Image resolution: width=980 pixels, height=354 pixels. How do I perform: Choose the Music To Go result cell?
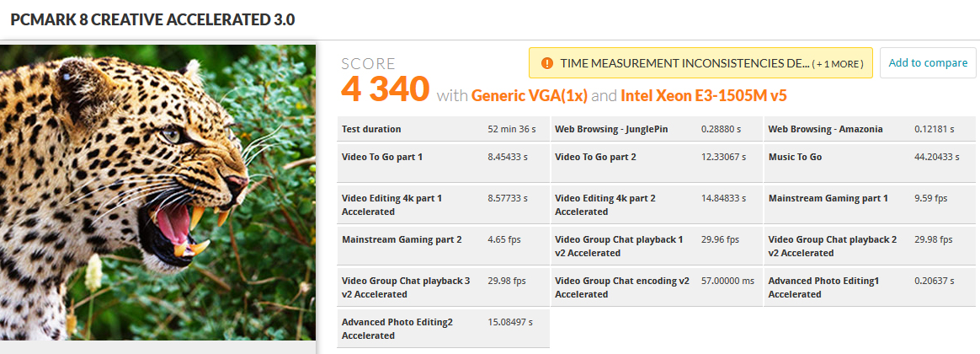(871, 164)
